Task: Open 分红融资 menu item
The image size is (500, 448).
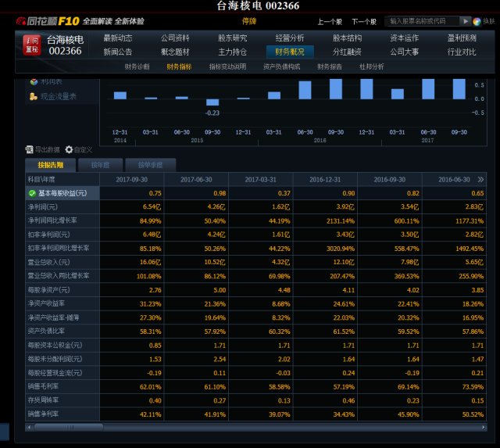Action: tap(347, 52)
